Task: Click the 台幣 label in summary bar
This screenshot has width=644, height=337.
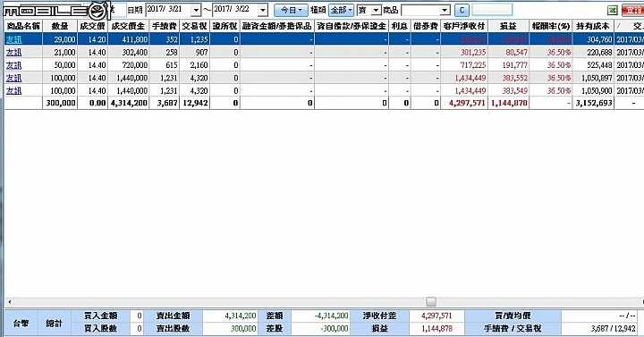Action: click(21, 323)
